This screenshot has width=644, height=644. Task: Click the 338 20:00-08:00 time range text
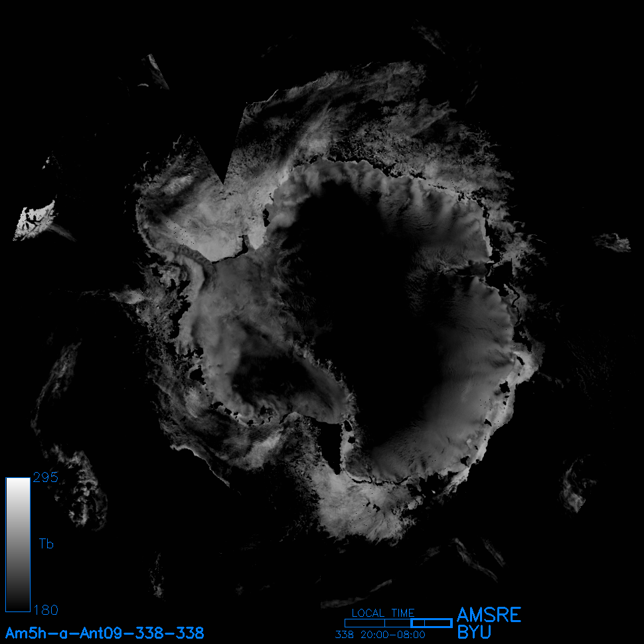click(x=380, y=635)
